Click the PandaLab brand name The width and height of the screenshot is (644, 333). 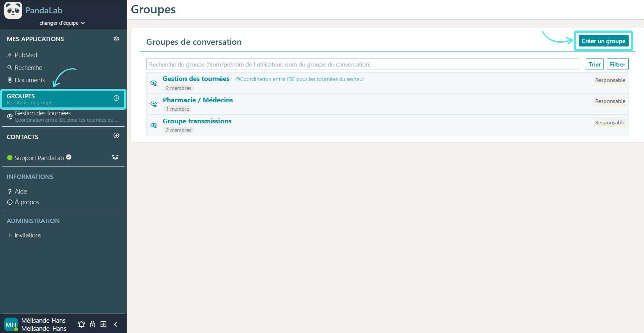coord(44,10)
